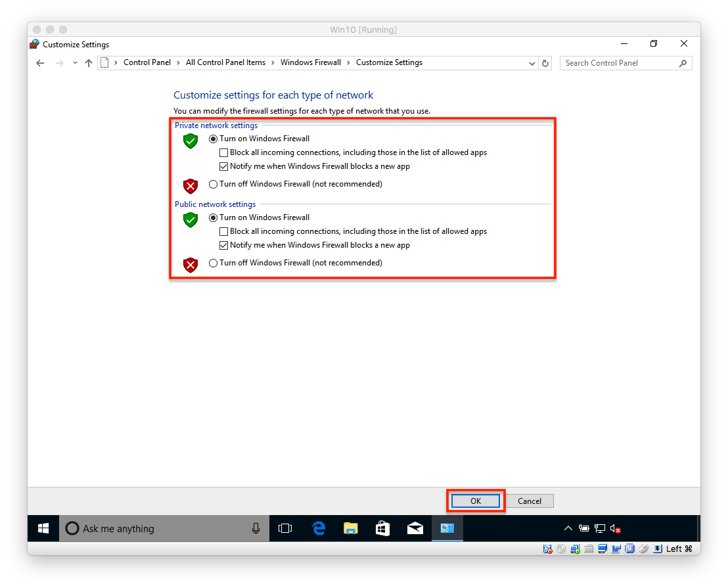728x588 pixels.
Task: Click the VirtualBox CPU chip status icon
Action: click(x=629, y=549)
